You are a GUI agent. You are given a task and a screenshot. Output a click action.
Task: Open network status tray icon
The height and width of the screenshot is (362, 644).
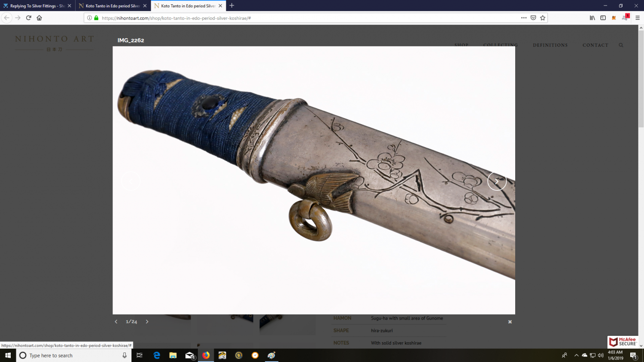point(592,355)
